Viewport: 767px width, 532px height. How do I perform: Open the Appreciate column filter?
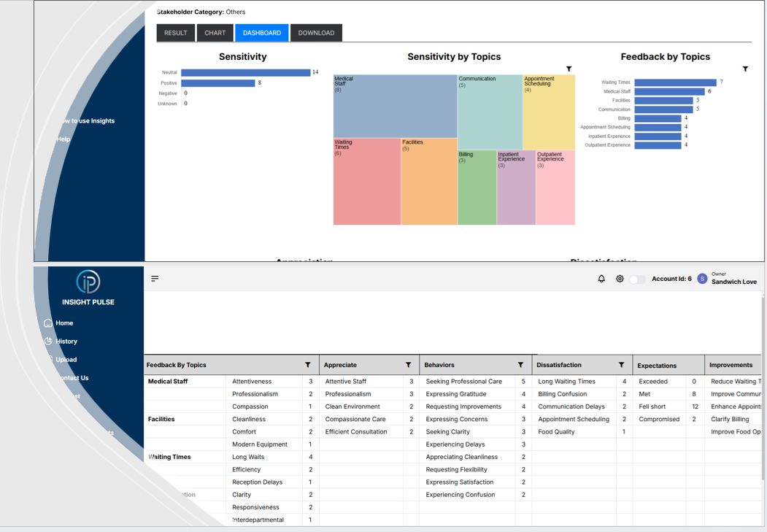(409, 365)
